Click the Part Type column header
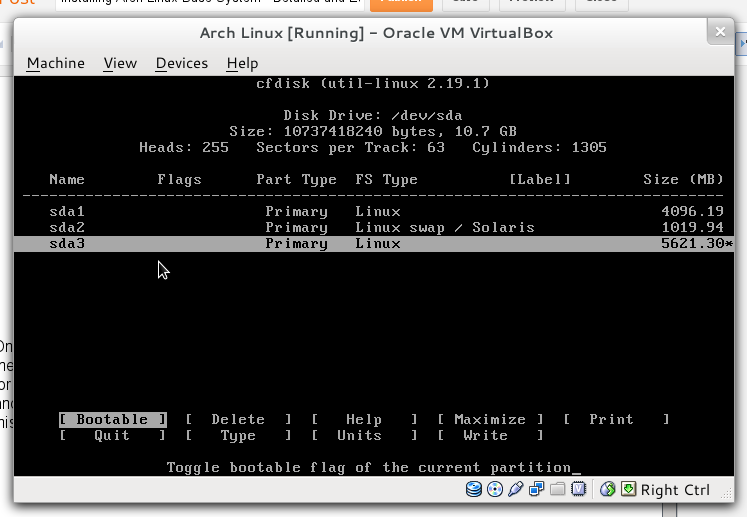 (x=296, y=179)
